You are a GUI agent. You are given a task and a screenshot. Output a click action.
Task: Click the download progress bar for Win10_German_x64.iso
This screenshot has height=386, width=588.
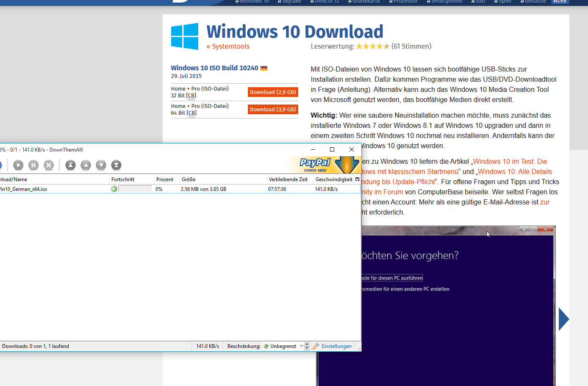click(x=135, y=189)
